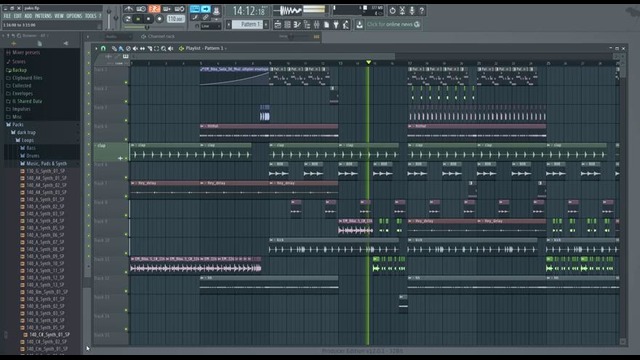Viewport: 640px width, 360px height.
Task: Open the PATTERNS menu
Action: [43, 16]
